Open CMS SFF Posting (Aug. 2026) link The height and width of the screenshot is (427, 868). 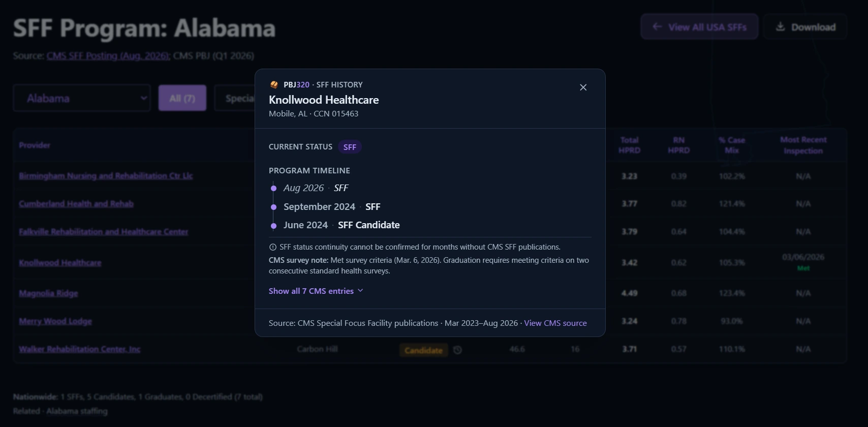(108, 56)
